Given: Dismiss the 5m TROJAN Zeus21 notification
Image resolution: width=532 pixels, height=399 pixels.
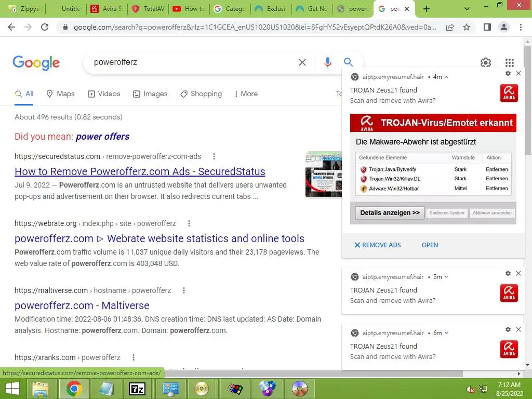Looking at the screenshot, I should tap(518, 273).
